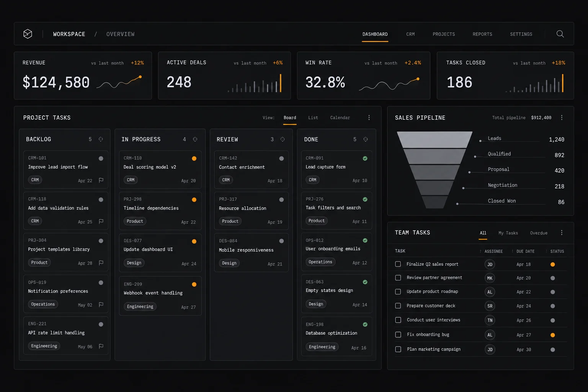Click the Done column header icon
588x392 pixels.
366,139
